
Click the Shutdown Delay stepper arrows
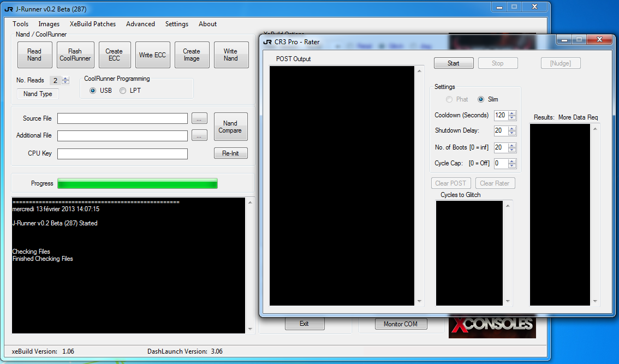pos(512,130)
